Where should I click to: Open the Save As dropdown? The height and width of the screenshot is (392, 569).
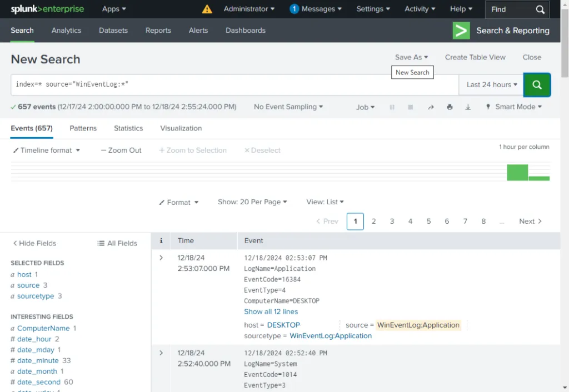click(x=412, y=57)
